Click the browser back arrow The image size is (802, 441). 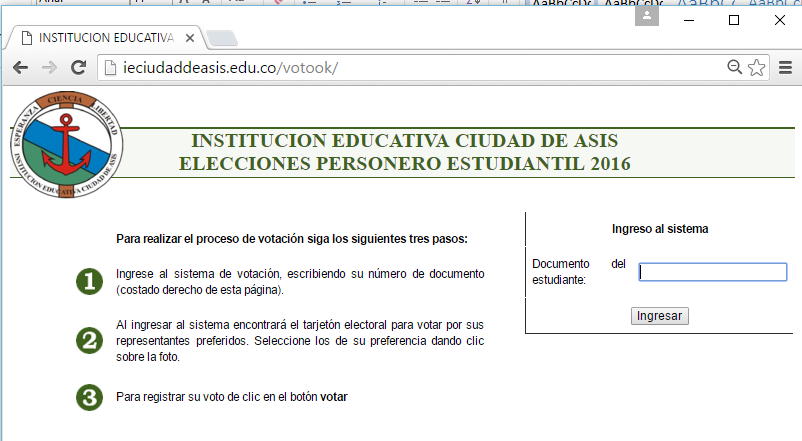20,68
